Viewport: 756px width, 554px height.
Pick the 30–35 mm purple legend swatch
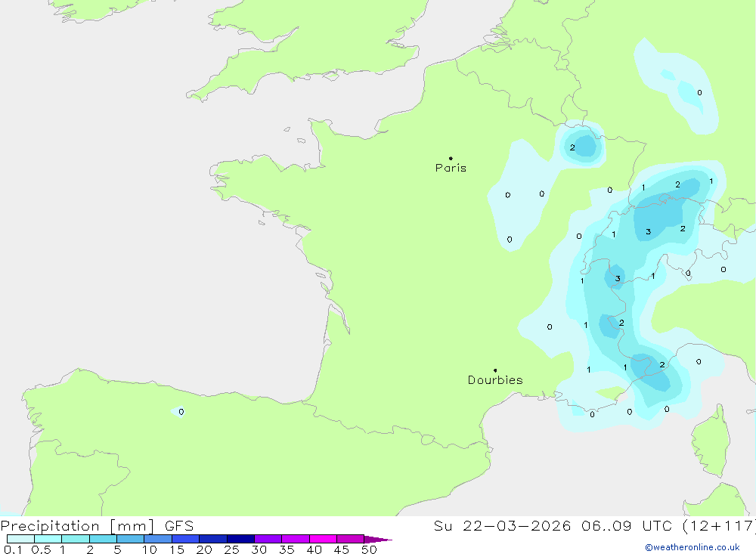click(268, 539)
